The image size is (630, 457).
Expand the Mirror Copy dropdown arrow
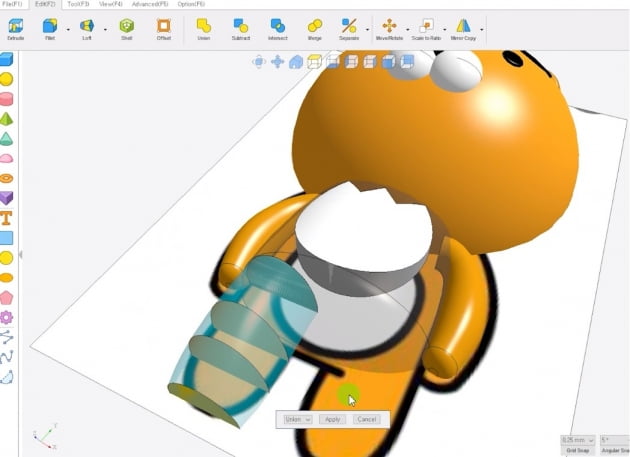481,30
